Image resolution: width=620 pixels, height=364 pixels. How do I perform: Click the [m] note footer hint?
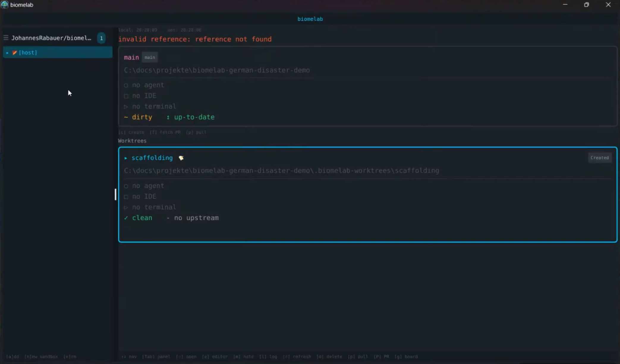tap(243, 357)
